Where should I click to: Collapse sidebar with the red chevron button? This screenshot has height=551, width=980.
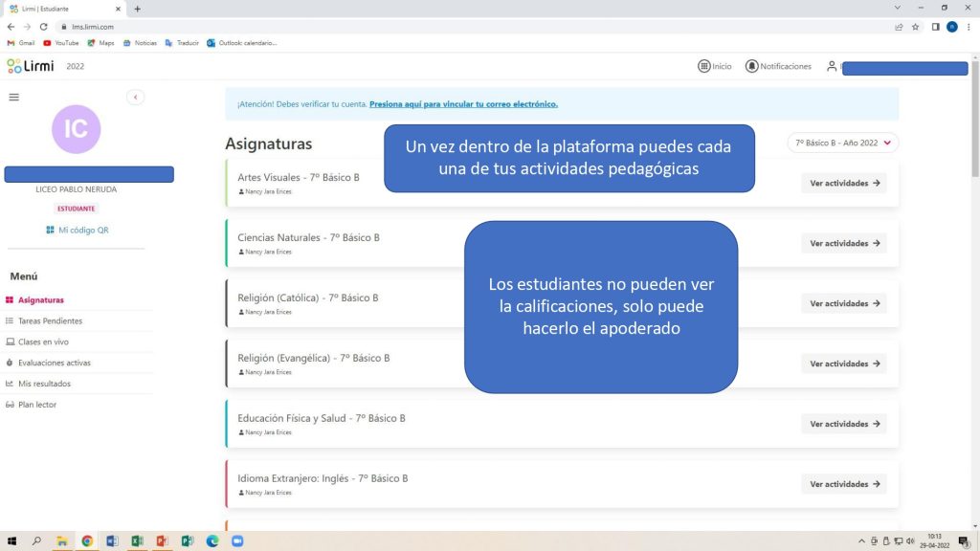click(x=135, y=97)
